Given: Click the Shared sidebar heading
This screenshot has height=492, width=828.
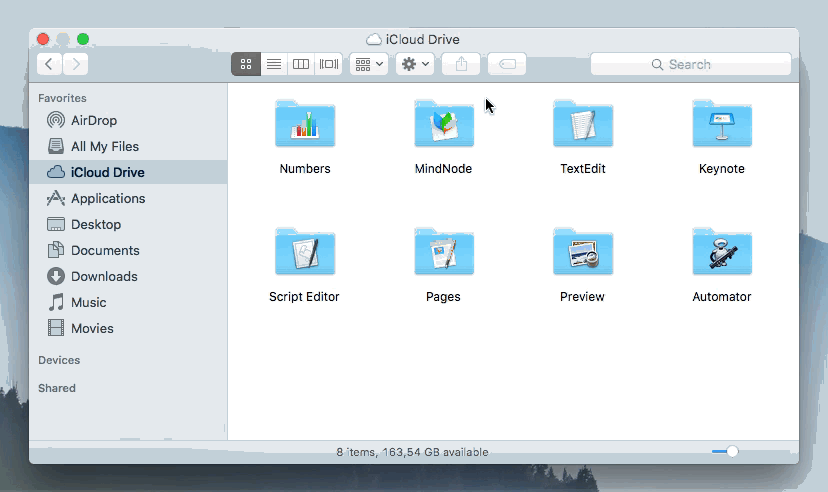Looking at the screenshot, I should [57, 388].
